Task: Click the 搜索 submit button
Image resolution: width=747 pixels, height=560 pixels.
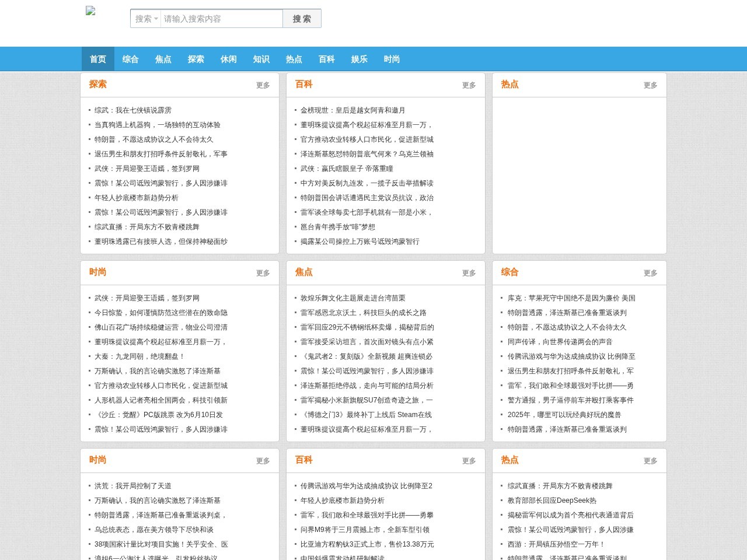Action: pyautogui.click(x=302, y=19)
